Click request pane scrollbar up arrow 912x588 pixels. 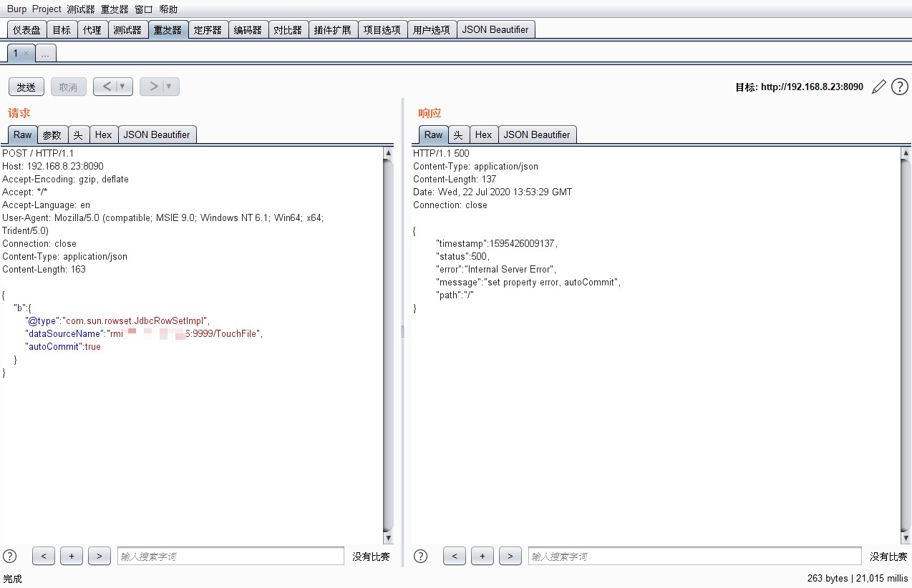pyautogui.click(x=388, y=152)
